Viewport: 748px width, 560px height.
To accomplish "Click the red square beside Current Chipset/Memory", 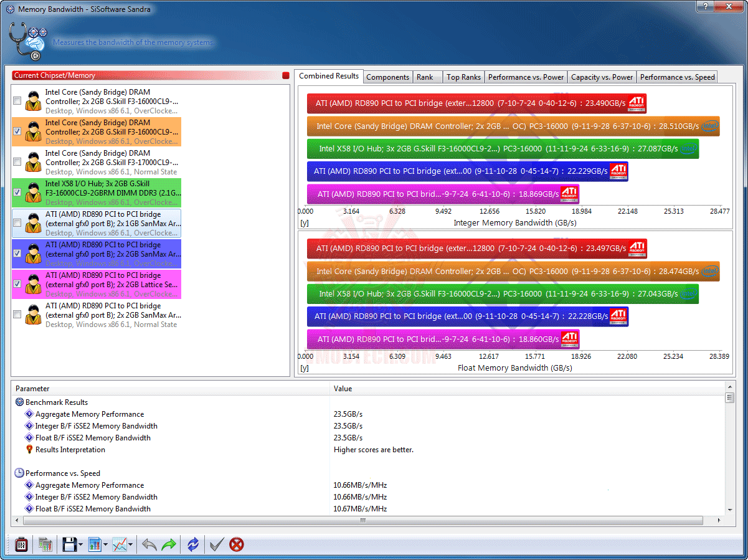I will 286,75.
